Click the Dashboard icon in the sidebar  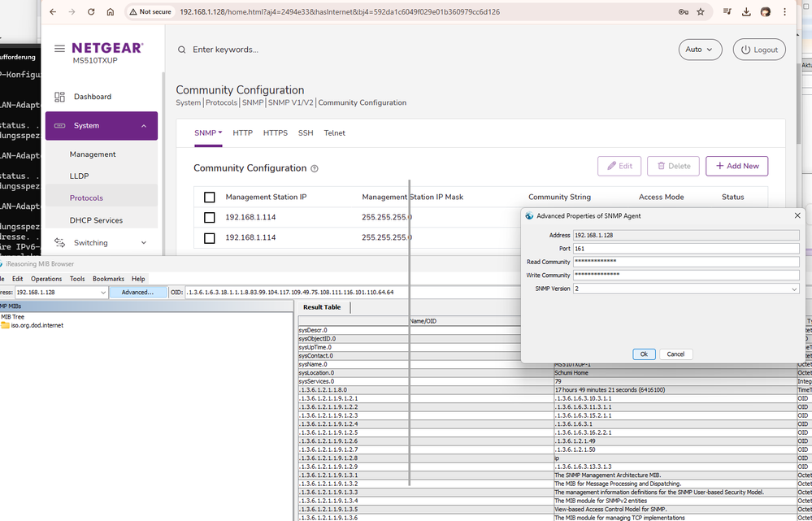(x=59, y=97)
